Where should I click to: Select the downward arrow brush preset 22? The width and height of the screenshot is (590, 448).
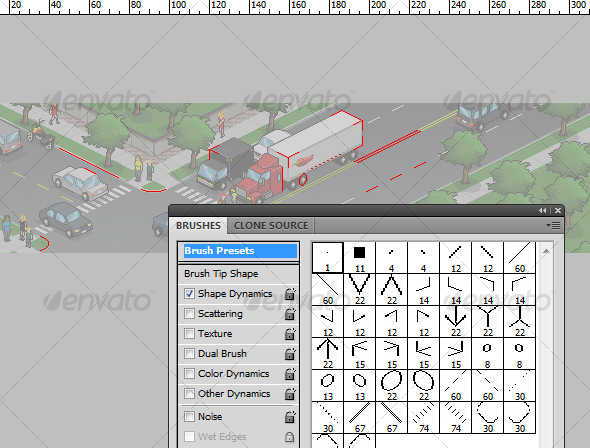456,321
